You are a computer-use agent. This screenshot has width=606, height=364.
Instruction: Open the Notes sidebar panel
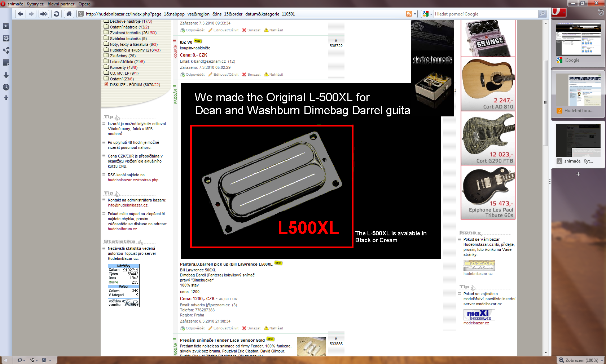click(6, 63)
